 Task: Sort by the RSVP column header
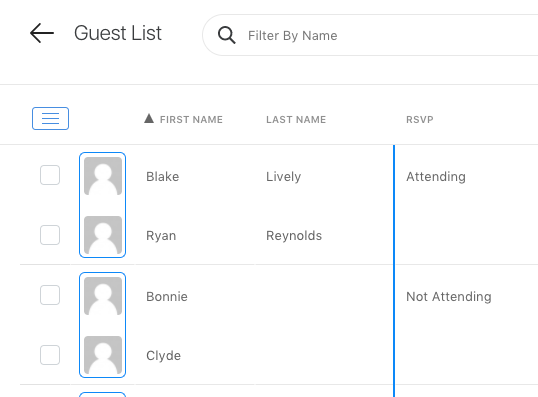coord(420,119)
